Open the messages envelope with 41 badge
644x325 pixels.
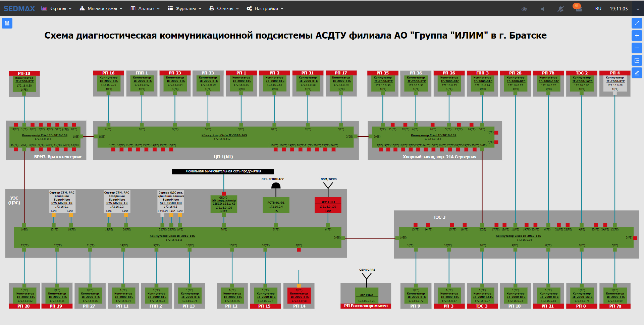click(579, 9)
